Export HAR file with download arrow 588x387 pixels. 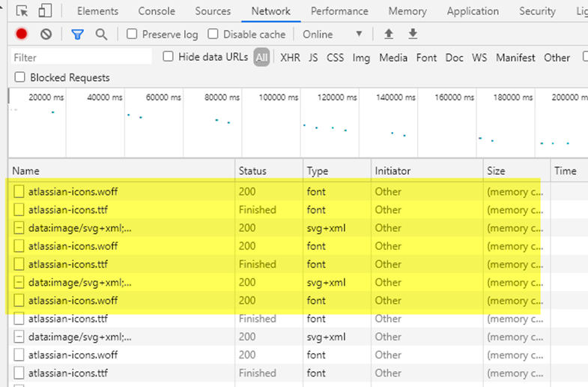[x=413, y=34]
